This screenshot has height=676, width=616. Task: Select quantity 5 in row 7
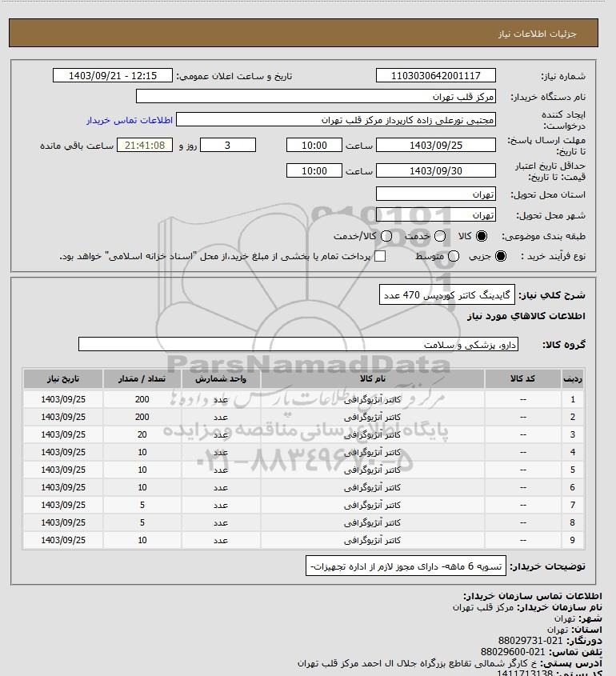click(142, 506)
